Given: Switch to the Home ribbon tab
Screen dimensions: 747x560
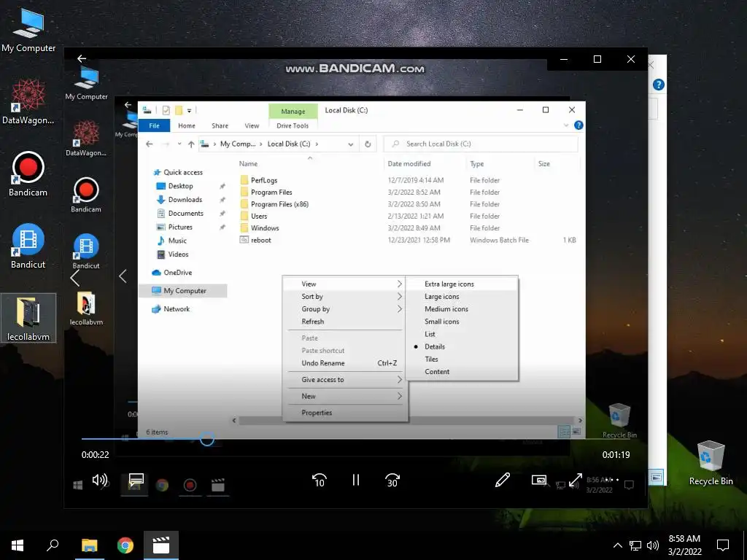Looking at the screenshot, I should coord(186,125).
